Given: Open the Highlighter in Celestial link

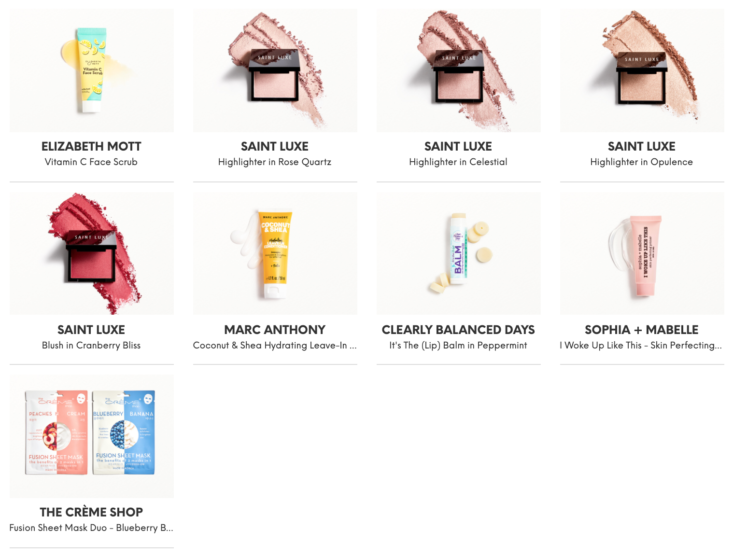Looking at the screenshot, I should [x=458, y=162].
